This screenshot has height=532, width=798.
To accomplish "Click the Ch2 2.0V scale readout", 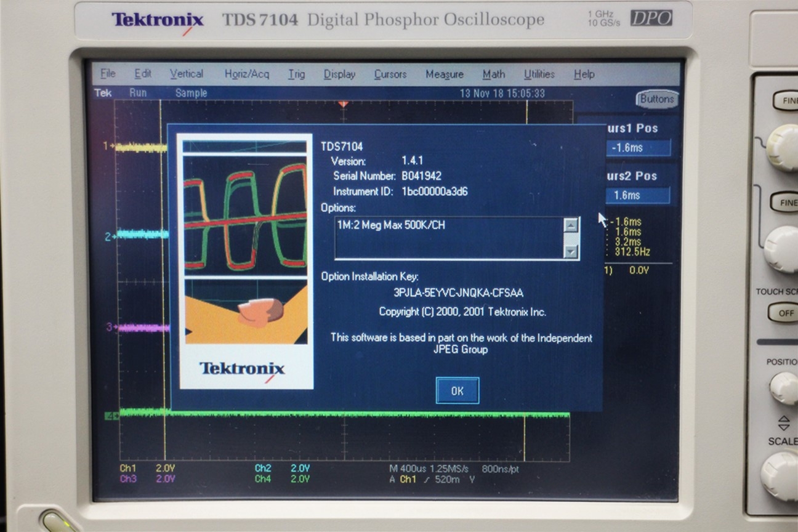I will (282, 468).
